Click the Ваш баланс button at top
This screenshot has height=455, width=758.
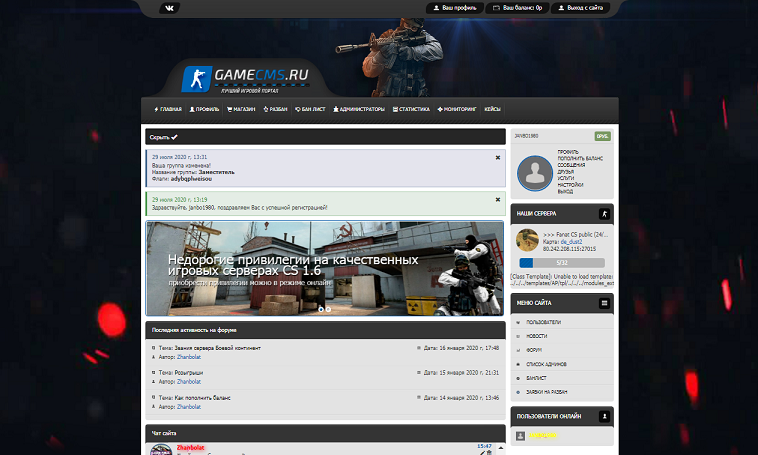tap(516, 8)
